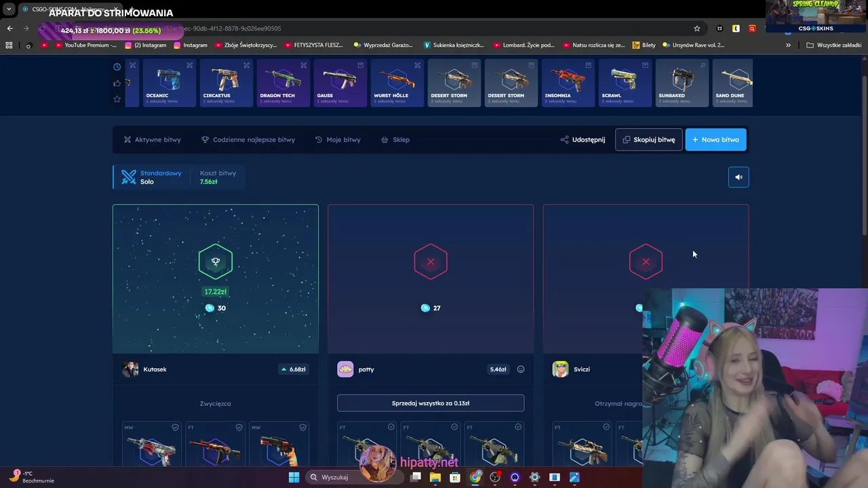Open the browser tab search dropdown

click(x=9, y=9)
